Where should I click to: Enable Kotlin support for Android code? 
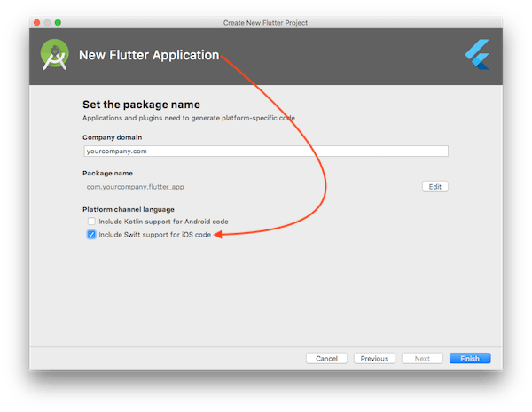coord(91,222)
